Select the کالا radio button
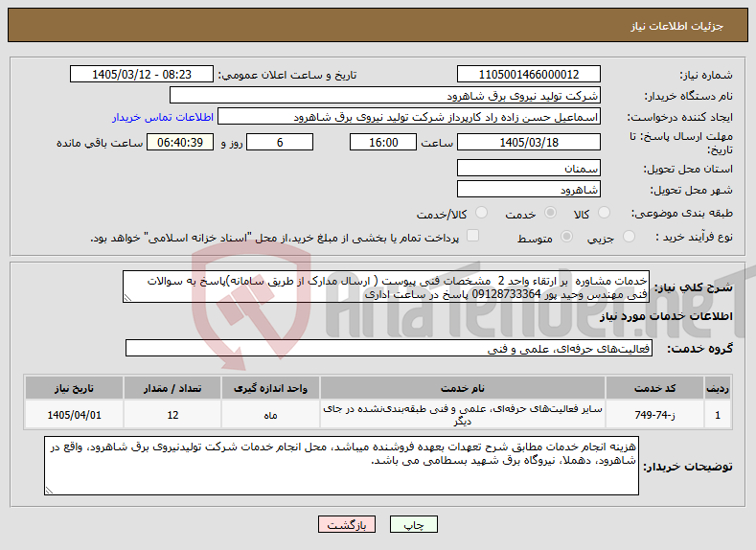The image size is (756, 550). [x=604, y=213]
